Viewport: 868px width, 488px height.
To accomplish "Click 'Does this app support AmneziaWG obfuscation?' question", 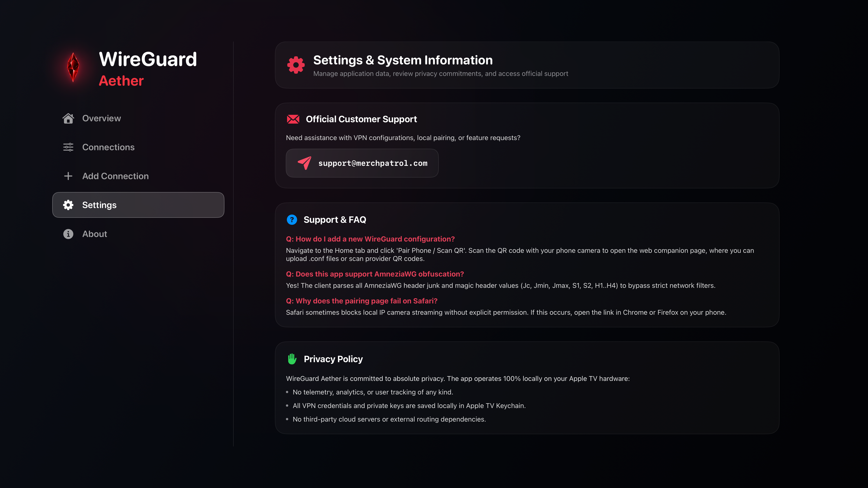I will click(375, 274).
